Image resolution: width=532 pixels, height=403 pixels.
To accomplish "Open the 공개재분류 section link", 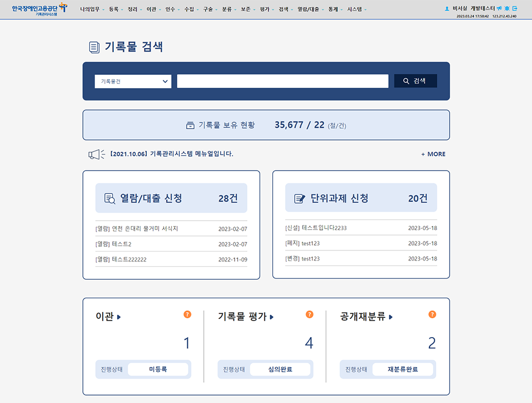I will (x=367, y=316).
